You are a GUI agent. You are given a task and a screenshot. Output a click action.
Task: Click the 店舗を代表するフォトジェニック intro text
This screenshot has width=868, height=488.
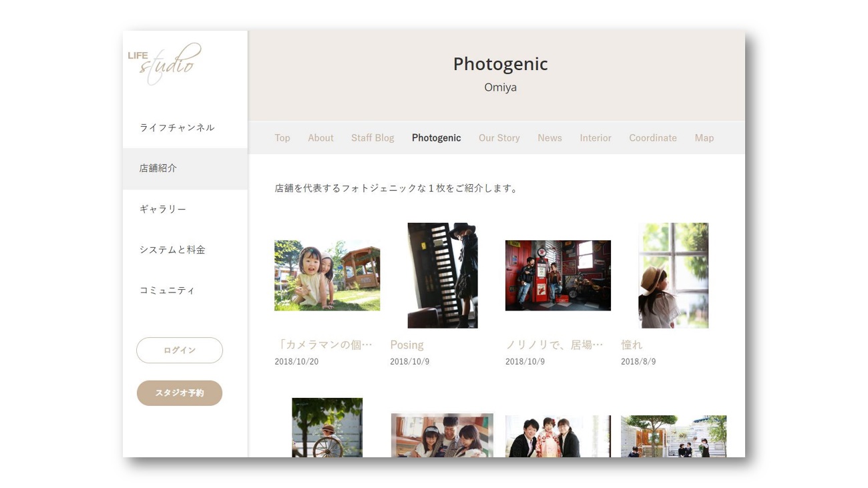point(397,188)
